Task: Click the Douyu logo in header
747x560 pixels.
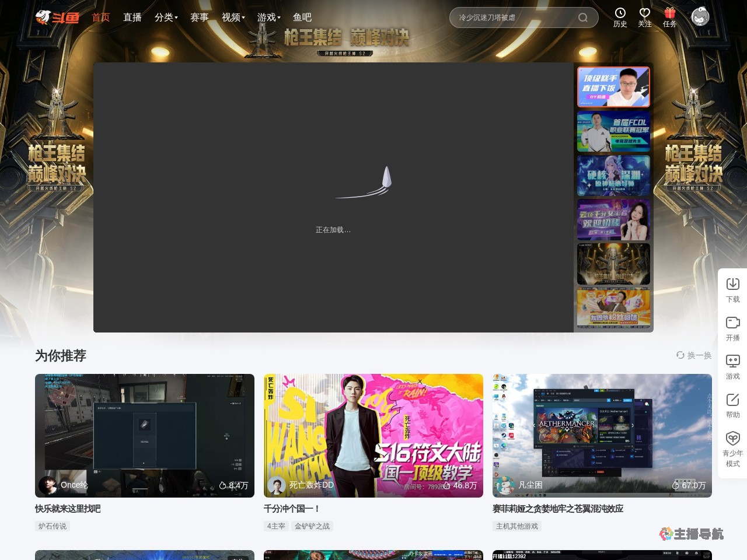Action: (57, 17)
